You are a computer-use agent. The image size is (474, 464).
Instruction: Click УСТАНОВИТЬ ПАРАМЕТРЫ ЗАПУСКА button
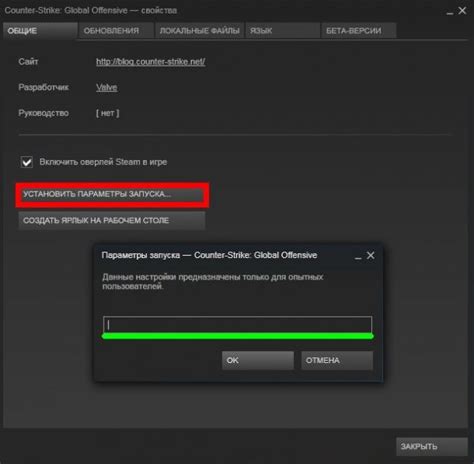[112, 194]
